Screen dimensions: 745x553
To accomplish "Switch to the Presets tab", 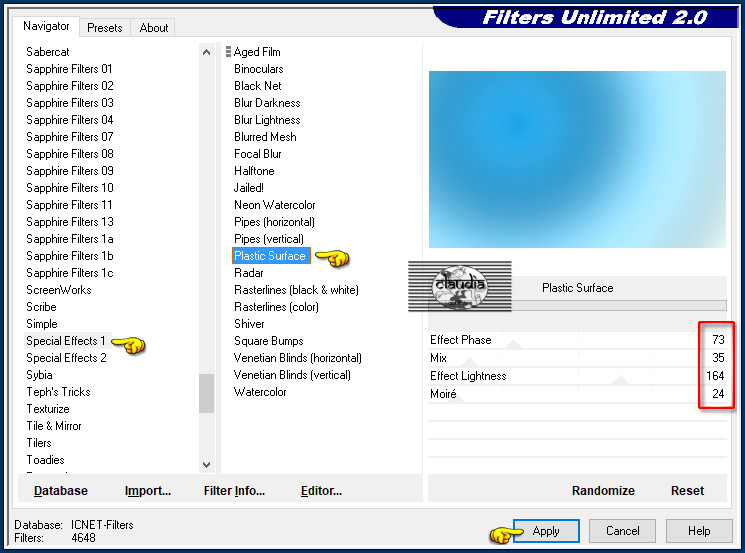I will point(105,28).
